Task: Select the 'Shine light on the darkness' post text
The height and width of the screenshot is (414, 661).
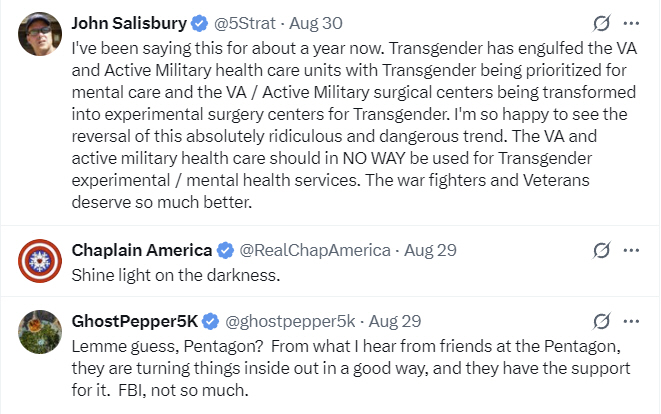Action: pos(176,275)
